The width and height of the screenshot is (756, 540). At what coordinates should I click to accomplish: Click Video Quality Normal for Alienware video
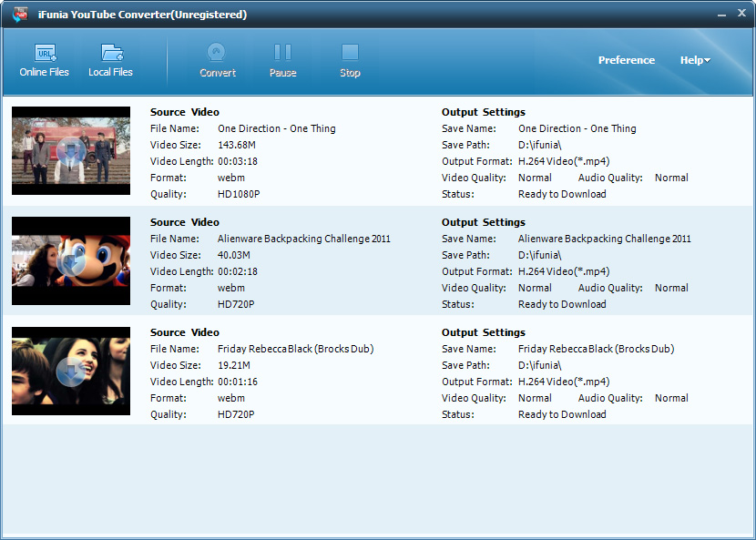(535, 288)
